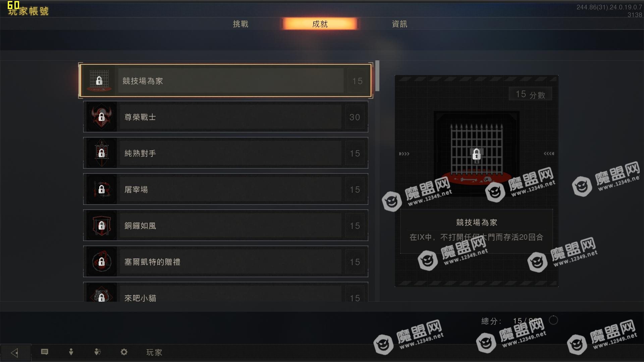Select the 尊榮戰士 achievement entry
Image resolution: width=644 pixels, height=362 pixels.
[226, 117]
